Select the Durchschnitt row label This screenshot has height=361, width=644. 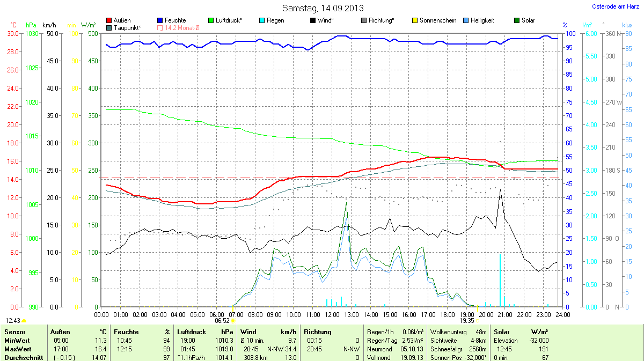[22, 357]
